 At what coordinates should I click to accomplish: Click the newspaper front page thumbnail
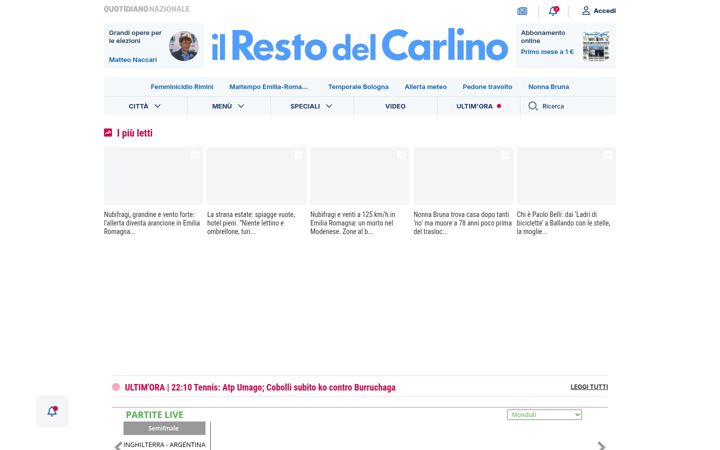coord(596,46)
